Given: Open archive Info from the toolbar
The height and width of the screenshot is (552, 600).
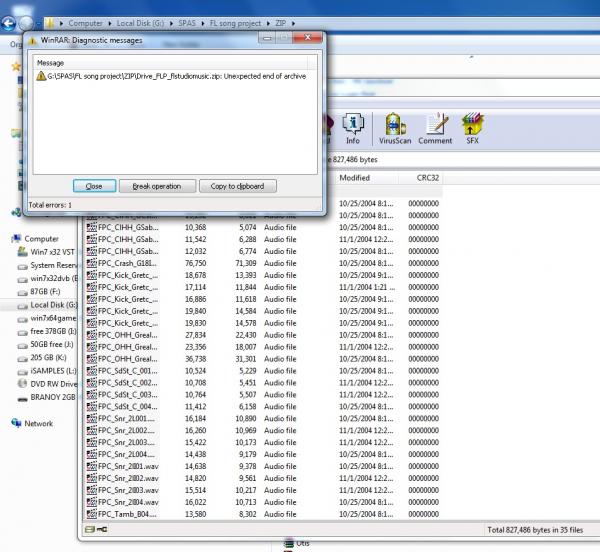Looking at the screenshot, I should (352, 128).
